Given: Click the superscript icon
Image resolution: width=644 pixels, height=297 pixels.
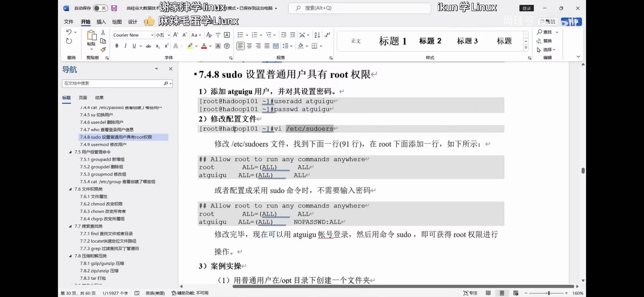Looking at the screenshot, I should coord(166,46).
